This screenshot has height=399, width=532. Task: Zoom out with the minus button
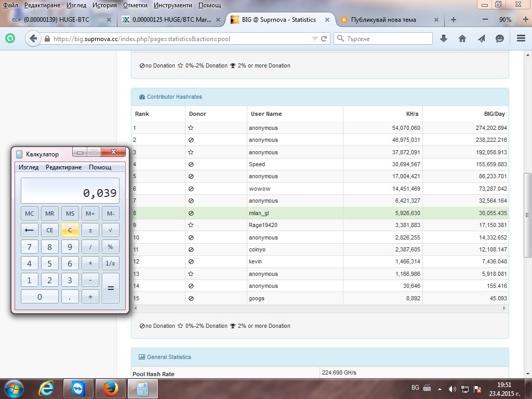(x=485, y=19)
